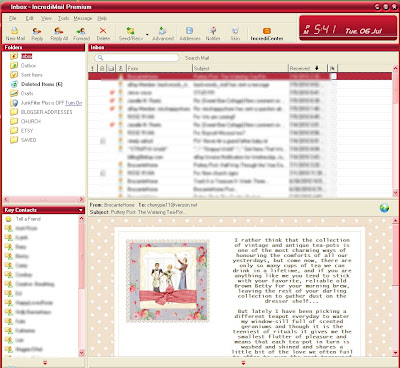400x368 pixels.
Task: Click the Search Mail label button
Action: pyautogui.click(x=197, y=58)
